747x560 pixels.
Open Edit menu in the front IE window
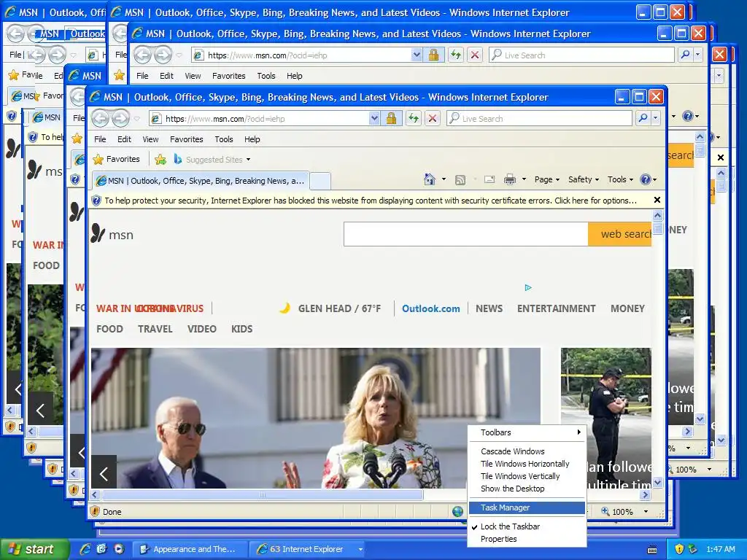pyautogui.click(x=124, y=139)
